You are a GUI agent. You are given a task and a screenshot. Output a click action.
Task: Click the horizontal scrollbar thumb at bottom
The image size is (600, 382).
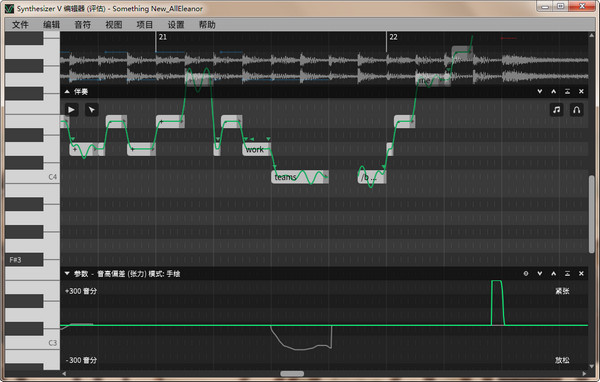[x=292, y=374]
